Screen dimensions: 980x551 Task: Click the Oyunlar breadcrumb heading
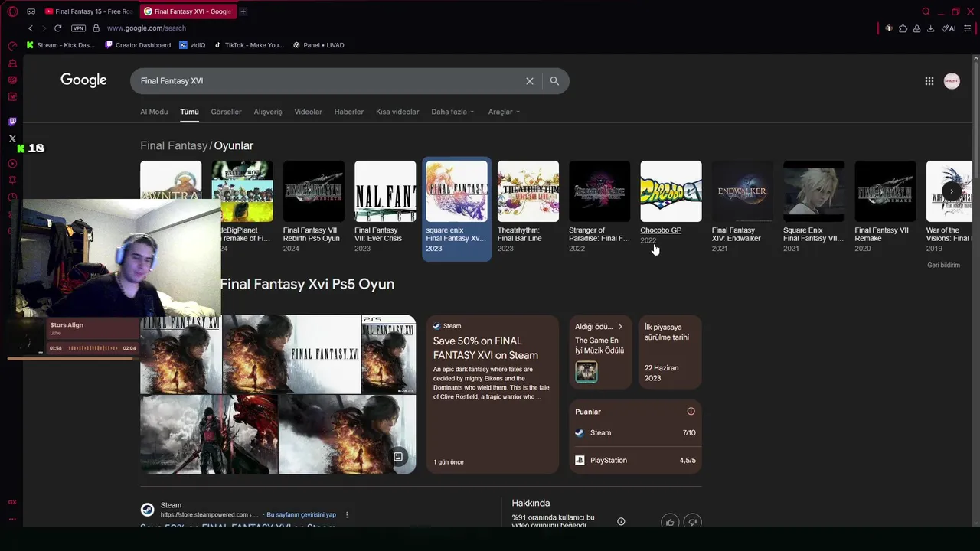click(234, 145)
